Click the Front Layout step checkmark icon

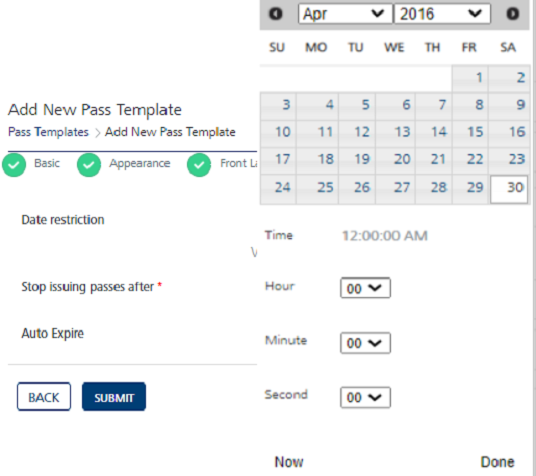[x=199, y=165]
